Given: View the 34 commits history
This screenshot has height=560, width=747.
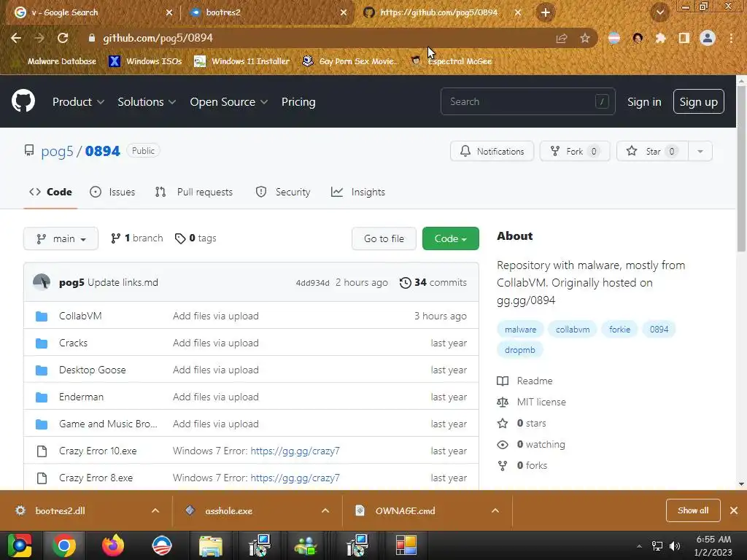Looking at the screenshot, I should coord(433,282).
